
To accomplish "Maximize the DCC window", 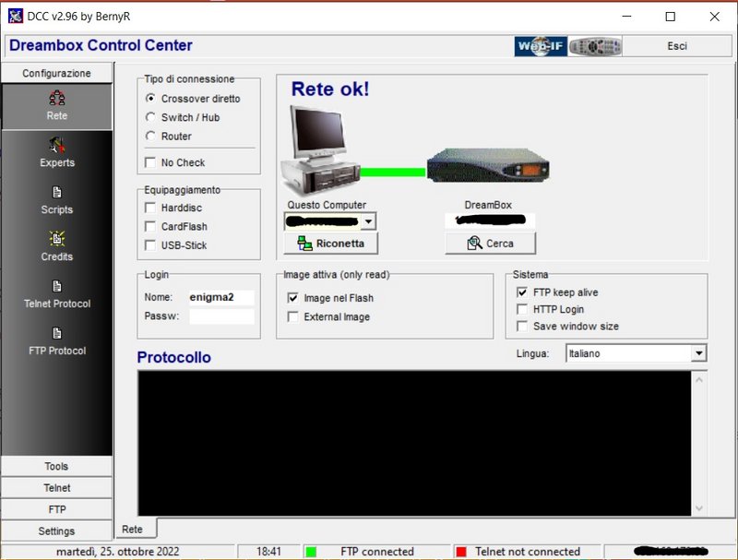I will pos(671,17).
